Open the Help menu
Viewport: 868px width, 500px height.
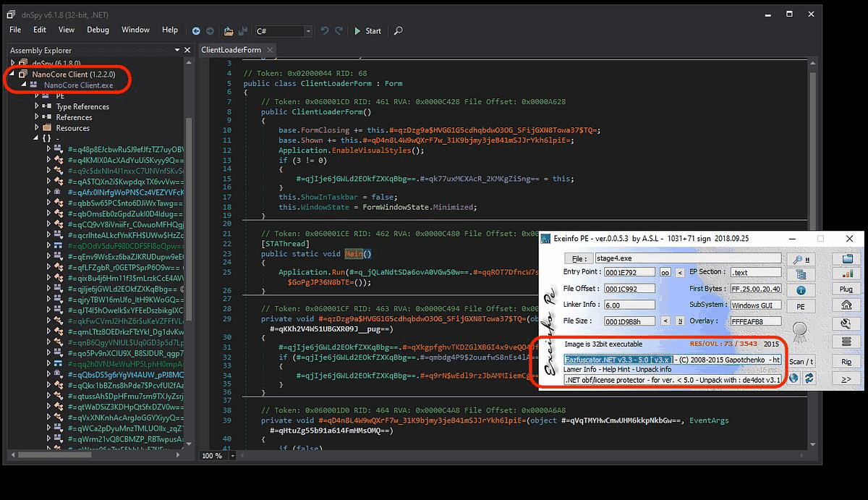click(170, 30)
